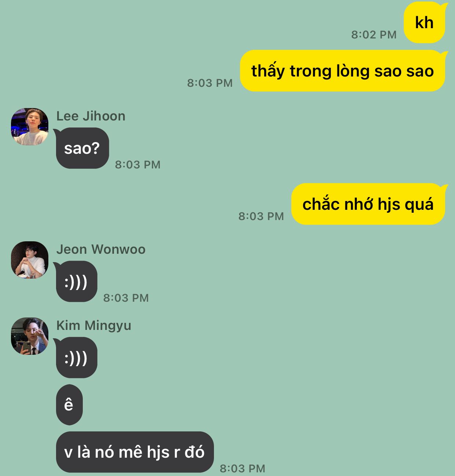455x476 pixels.
Task: Tap the "v là nó mê hjs r đó" message
Action: point(134,452)
